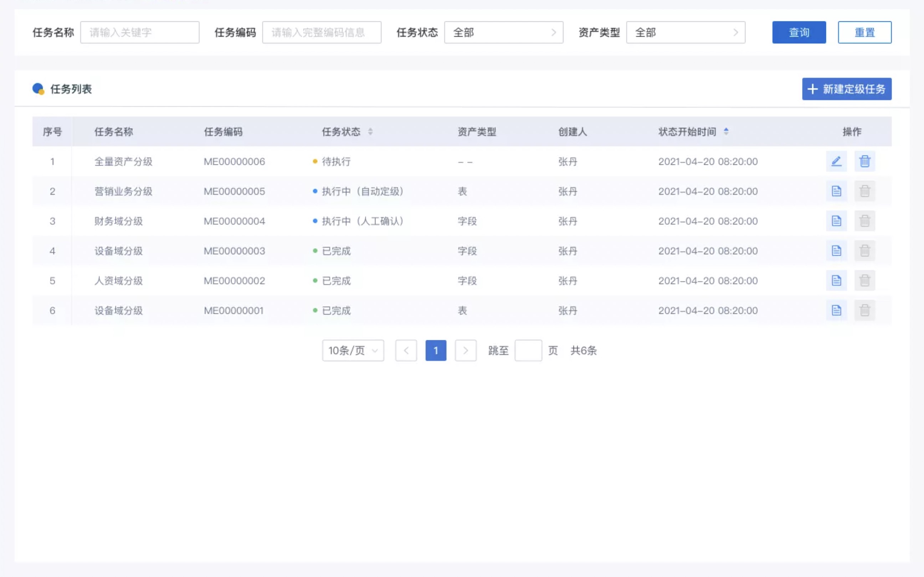The height and width of the screenshot is (577, 924).
Task: Open the 任务状态 filter dropdown
Action: coord(504,32)
